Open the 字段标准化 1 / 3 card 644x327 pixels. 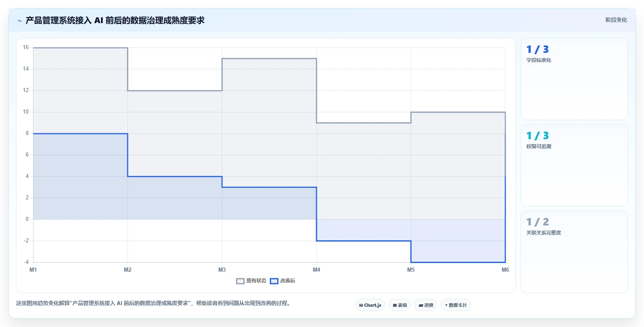[574, 79]
